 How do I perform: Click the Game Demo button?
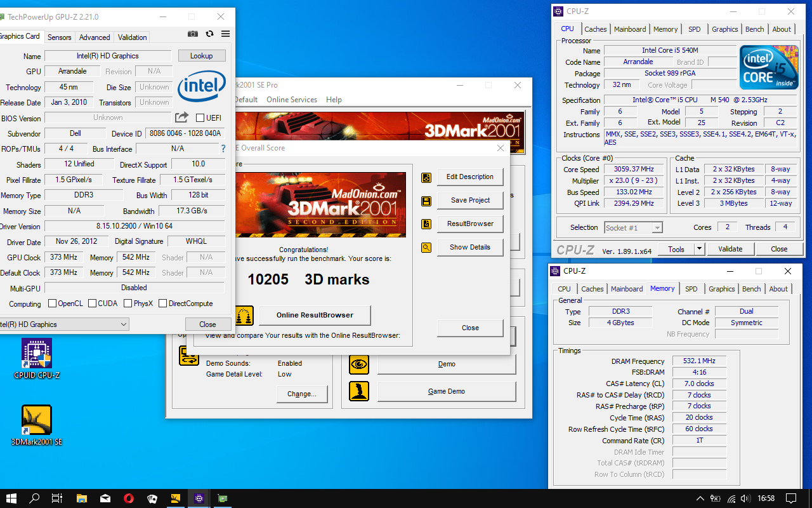(447, 392)
